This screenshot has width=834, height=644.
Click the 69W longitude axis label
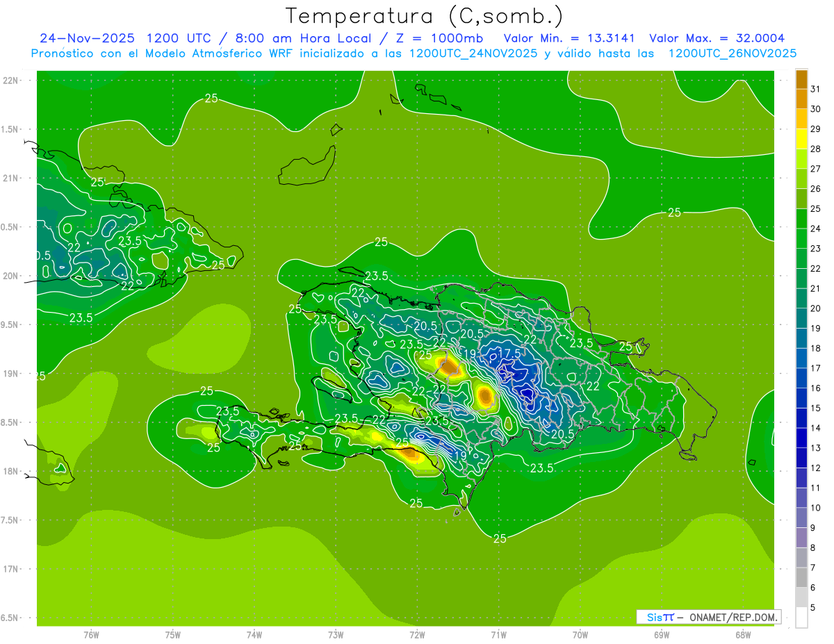[662, 634]
